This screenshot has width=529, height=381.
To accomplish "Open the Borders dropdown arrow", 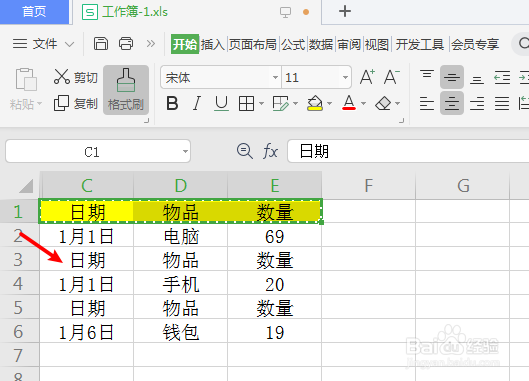I will click(261, 103).
